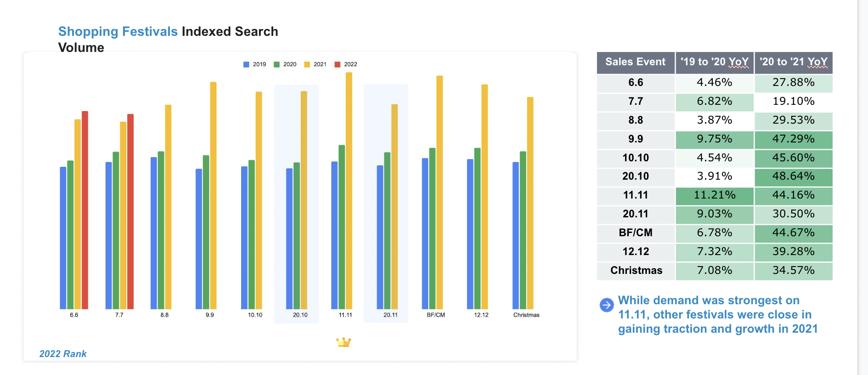This screenshot has height=375, width=868.
Task: Click the BF/CM x-axis label on chart
Action: pyautogui.click(x=436, y=315)
